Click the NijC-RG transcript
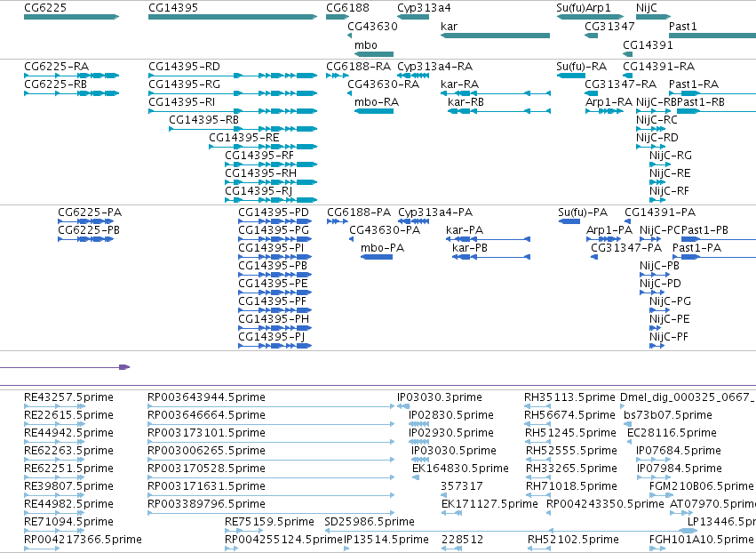 pyautogui.click(x=660, y=164)
